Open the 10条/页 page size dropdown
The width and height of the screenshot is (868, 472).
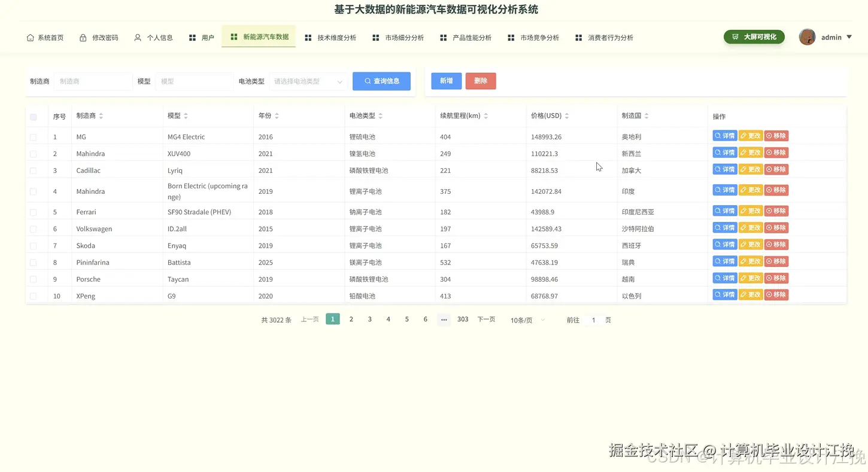[526, 319]
